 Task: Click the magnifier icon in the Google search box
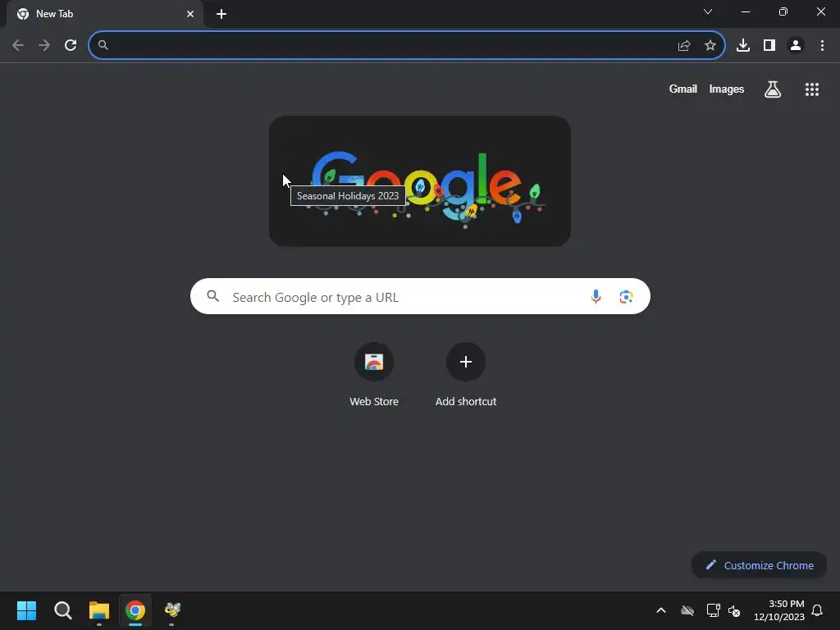tap(212, 296)
